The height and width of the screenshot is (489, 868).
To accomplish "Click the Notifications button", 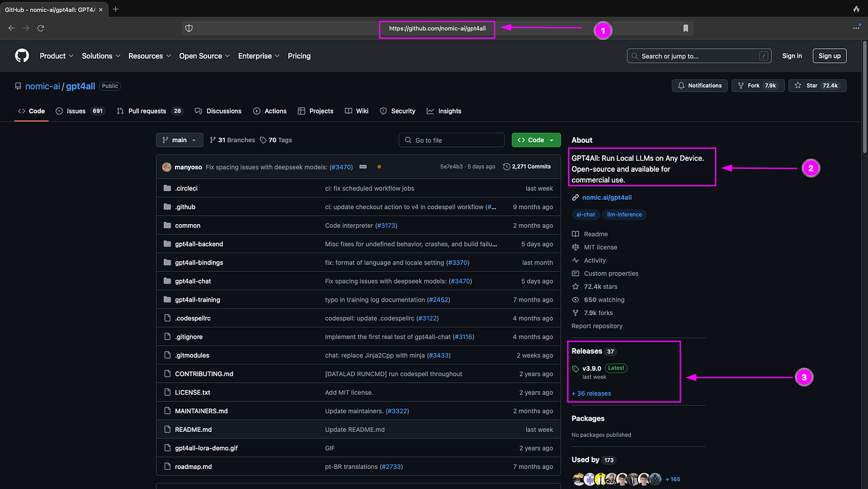I will coord(700,86).
